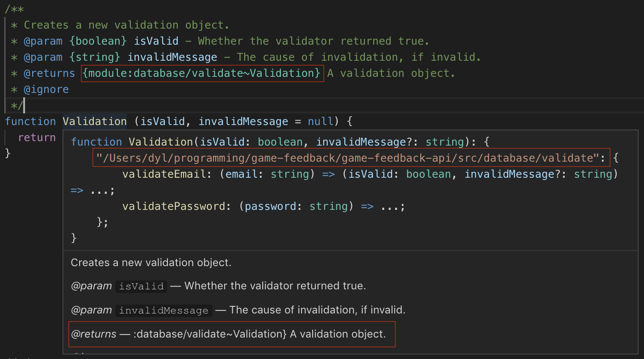Viewport: 644px width, 359px height.
Task: Click the 'Creates a new validation object' description text
Action: [x=152, y=263]
